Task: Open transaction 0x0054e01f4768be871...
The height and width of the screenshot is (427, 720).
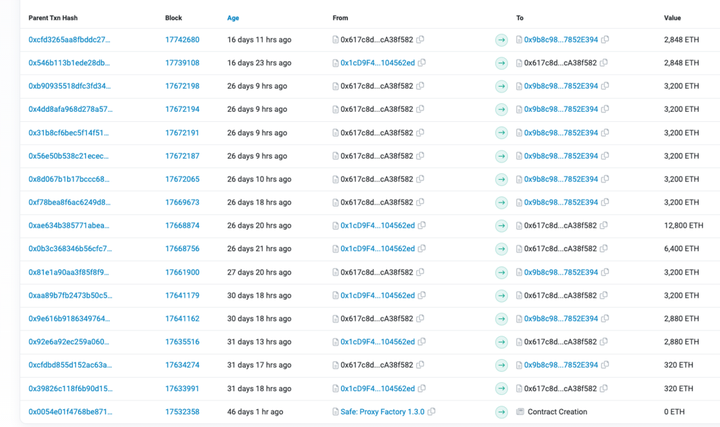Action: [x=70, y=412]
